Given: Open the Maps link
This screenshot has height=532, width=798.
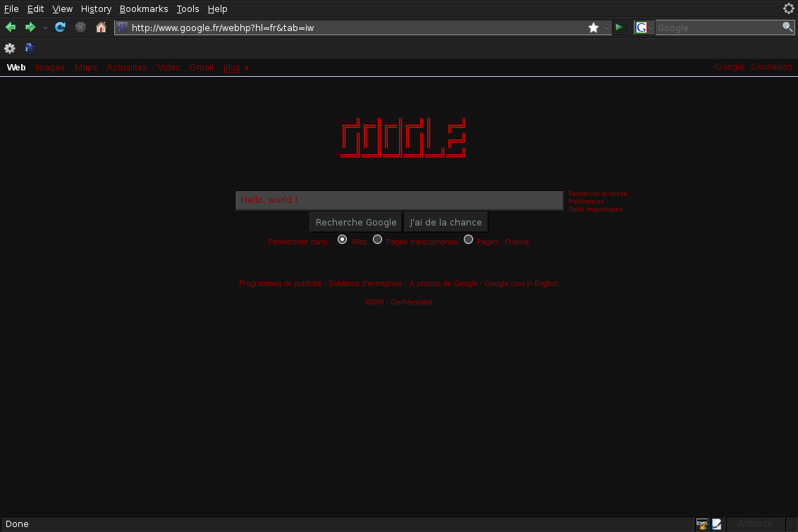Looking at the screenshot, I should tap(85, 67).
